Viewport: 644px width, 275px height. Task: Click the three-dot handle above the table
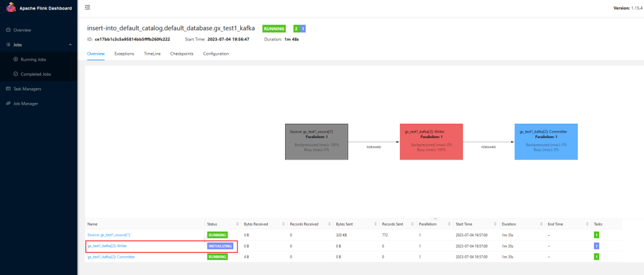click(436, 218)
